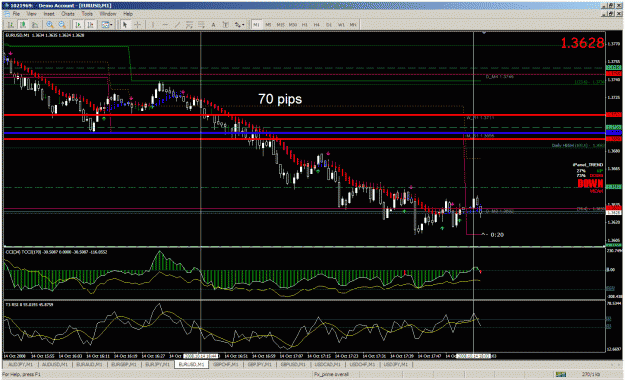Click the red 1.3628 price label
The height and width of the screenshot is (380, 625).
(x=582, y=43)
